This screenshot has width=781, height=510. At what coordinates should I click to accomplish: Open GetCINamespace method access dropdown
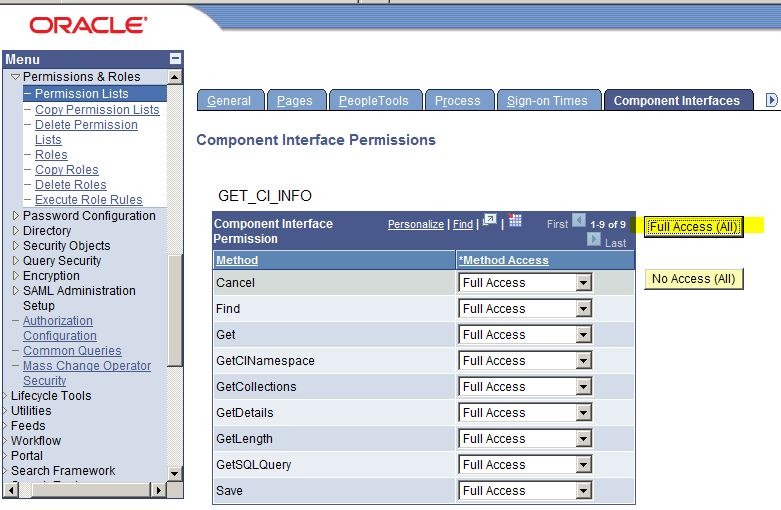[583, 361]
